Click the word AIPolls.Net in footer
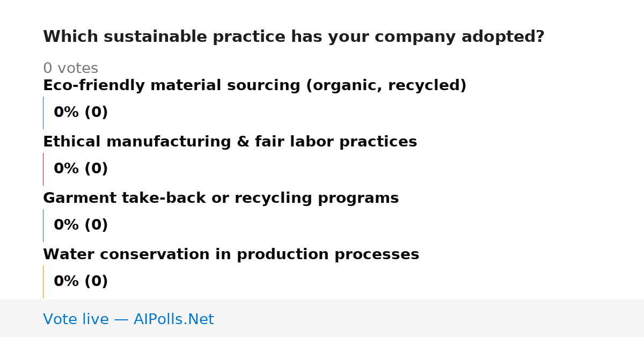 coord(173,320)
